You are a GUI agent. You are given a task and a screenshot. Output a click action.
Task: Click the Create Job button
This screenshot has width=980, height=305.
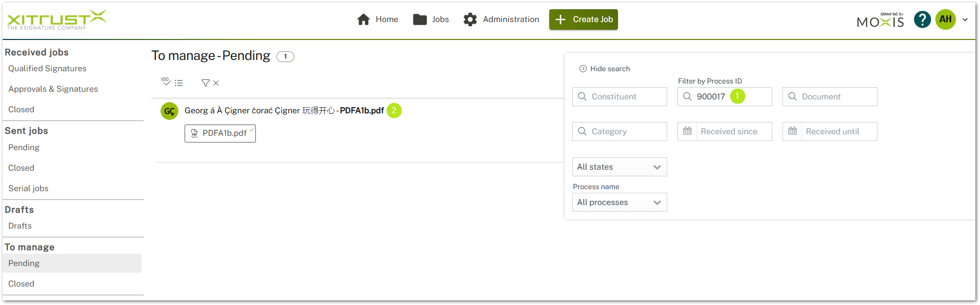click(x=583, y=19)
